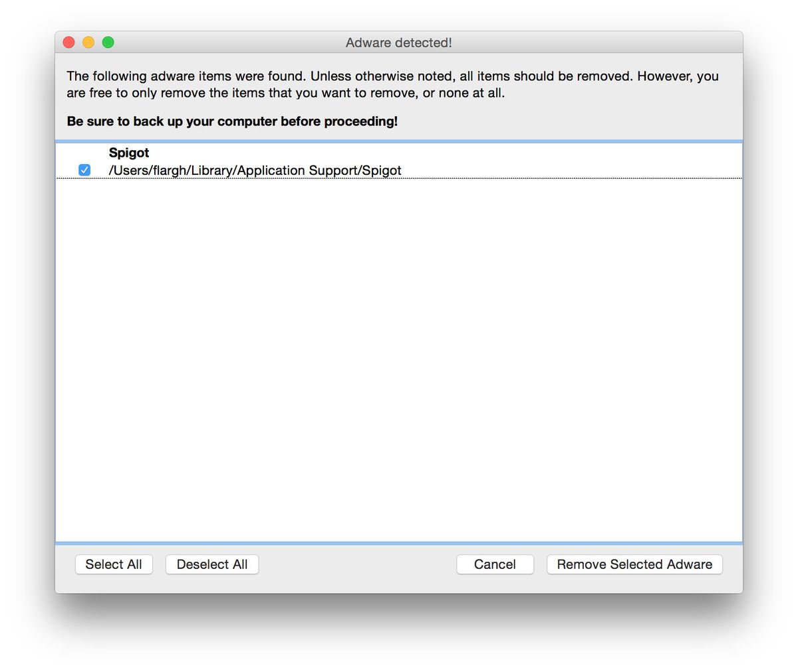Click the bold backup warning text
This screenshot has width=798, height=672.
[231, 122]
